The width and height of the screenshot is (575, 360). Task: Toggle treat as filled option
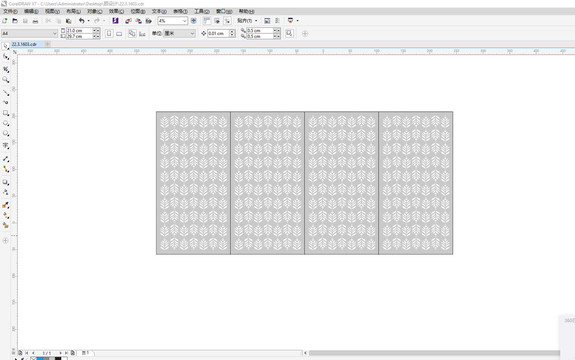[x=289, y=34]
